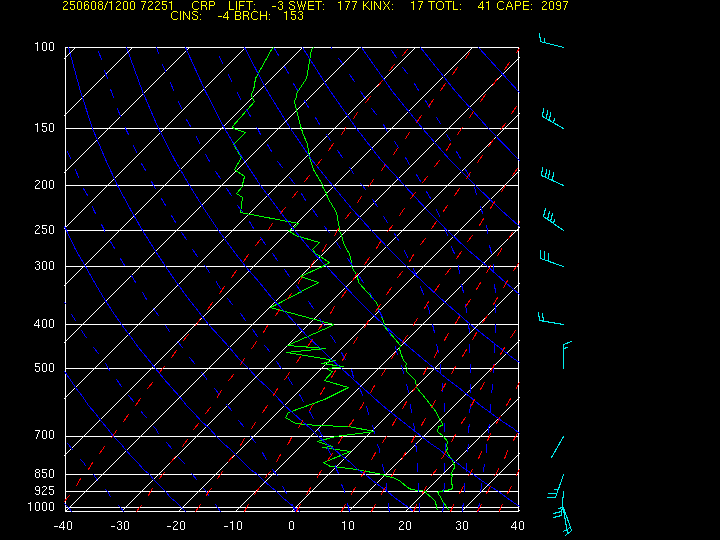Select the 700 pressure axis label
This screenshot has width=720, height=540.
click(45, 435)
